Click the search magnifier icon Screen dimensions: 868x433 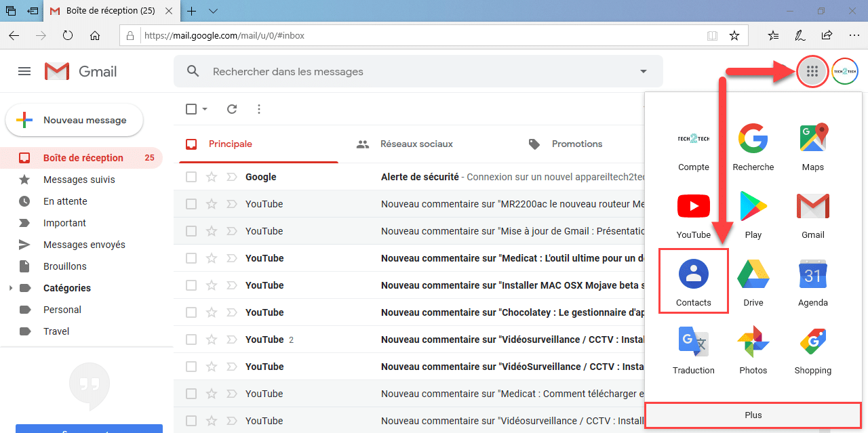[193, 71]
